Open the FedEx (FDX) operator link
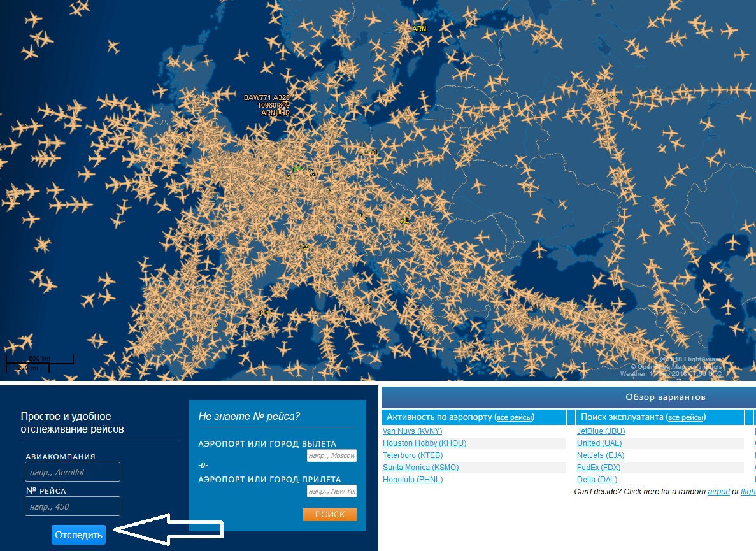Viewport: 756px width, 551px height. click(599, 468)
